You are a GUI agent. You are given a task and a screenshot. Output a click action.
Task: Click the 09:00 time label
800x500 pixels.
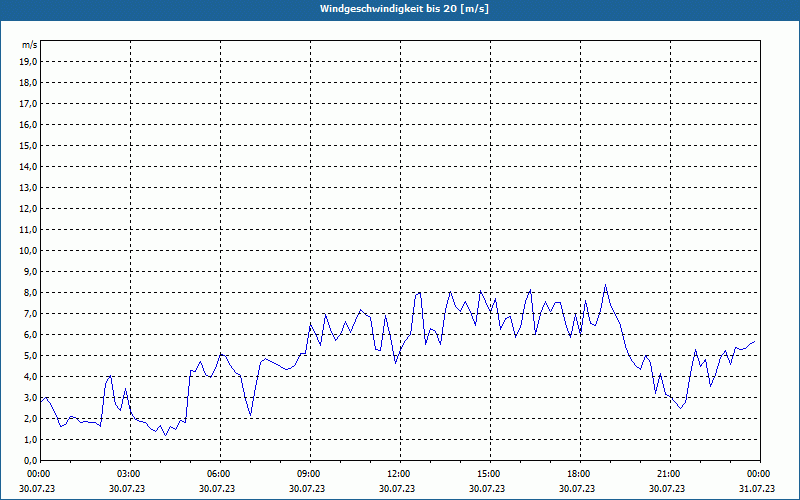pyautogui.click(x=310, y=474)
